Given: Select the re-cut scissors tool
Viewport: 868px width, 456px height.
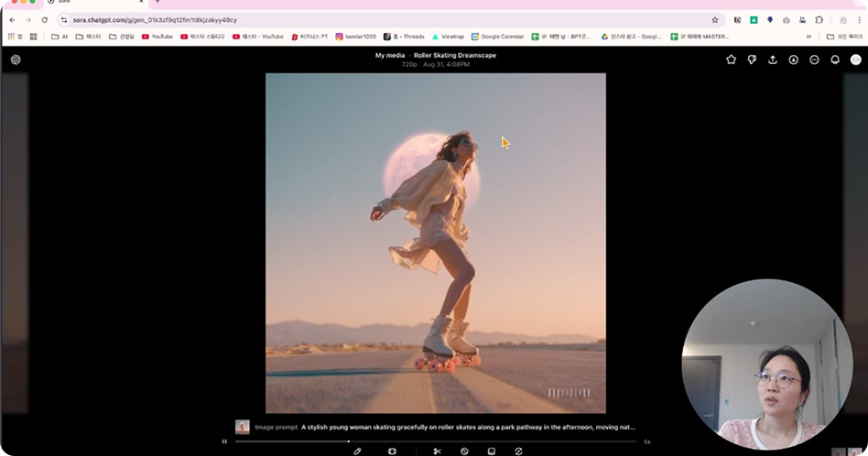Looking at the screenshot, I should [x=438, y=451].
